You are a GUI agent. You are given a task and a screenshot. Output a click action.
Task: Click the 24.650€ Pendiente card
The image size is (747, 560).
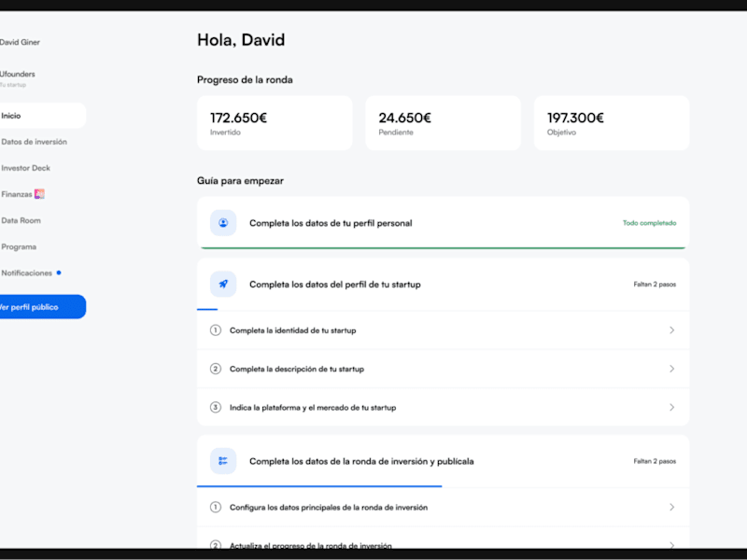(x=443, y=123)
